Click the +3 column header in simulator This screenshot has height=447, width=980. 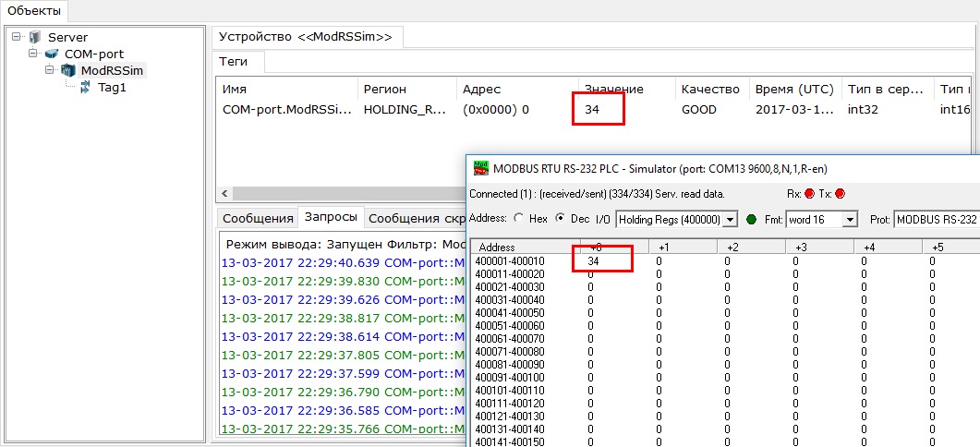point(820,247)
